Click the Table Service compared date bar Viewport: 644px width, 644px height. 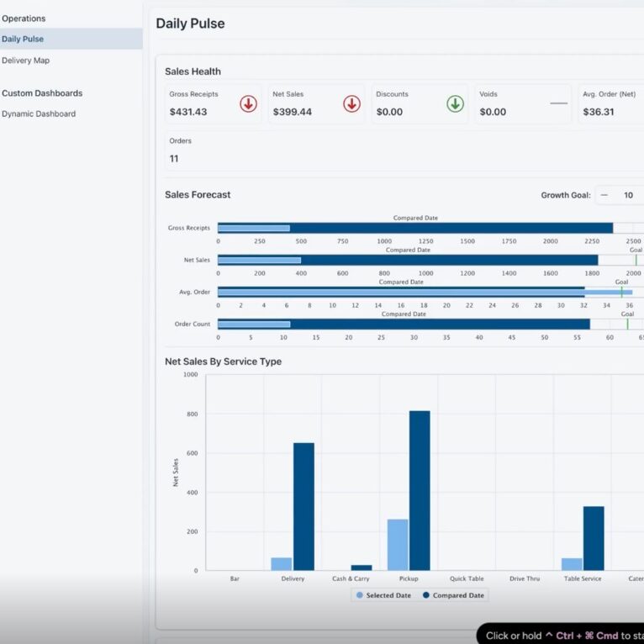[594, 538]
